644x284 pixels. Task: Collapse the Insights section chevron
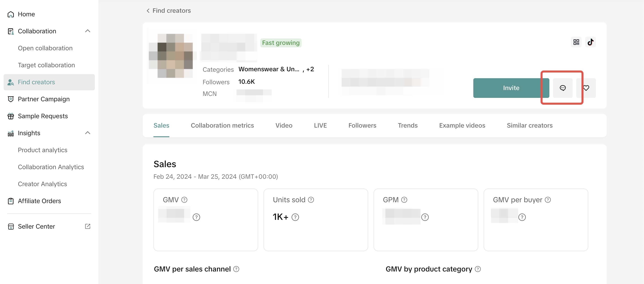click(x=87, y=133)
